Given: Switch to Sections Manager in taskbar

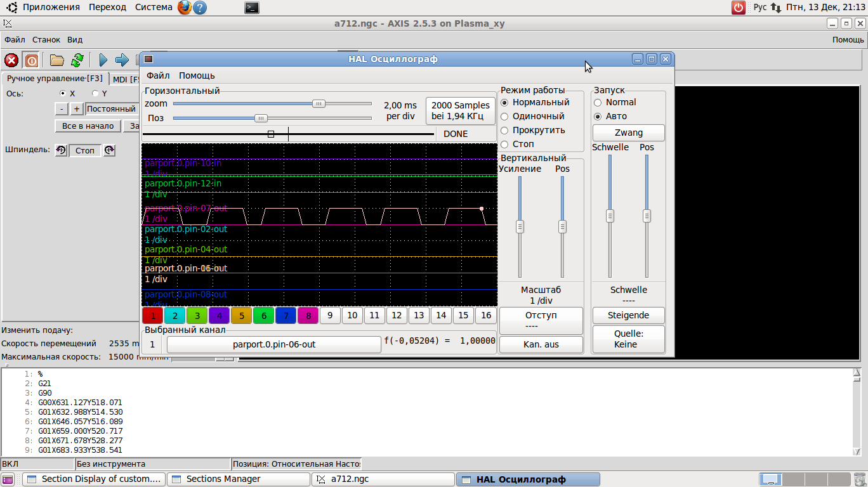Looking at the screenshot, I should (x=239, y=479).
